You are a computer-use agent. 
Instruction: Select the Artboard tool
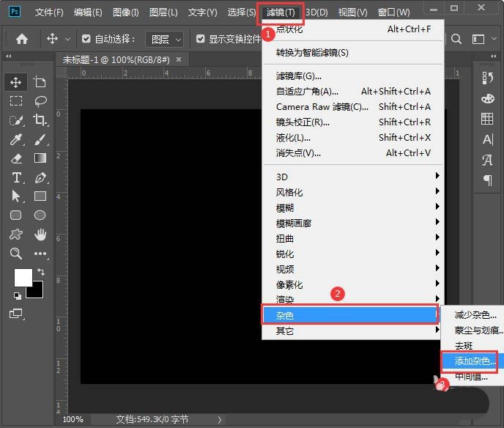(40, 82)
